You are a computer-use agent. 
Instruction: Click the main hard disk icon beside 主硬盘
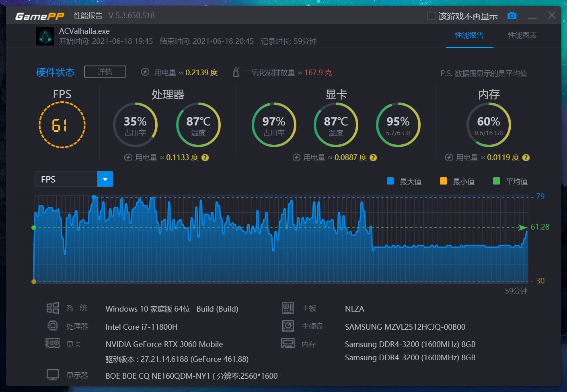click(x=288, y=326)
